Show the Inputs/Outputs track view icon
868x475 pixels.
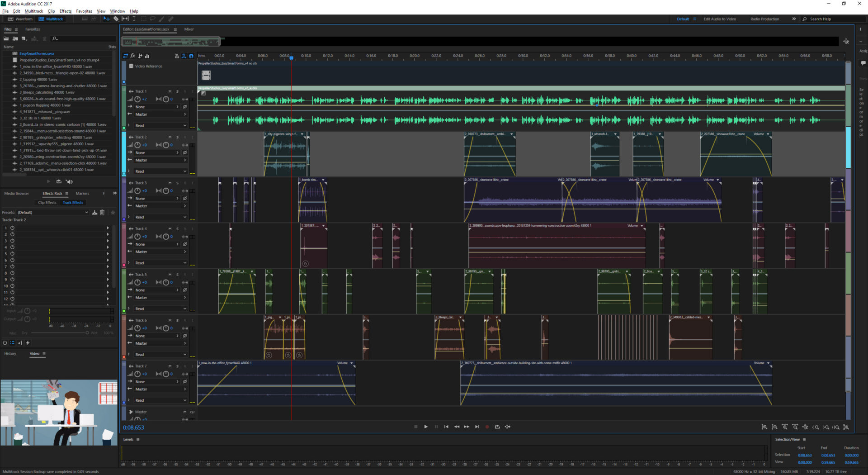tap(126, 56)
